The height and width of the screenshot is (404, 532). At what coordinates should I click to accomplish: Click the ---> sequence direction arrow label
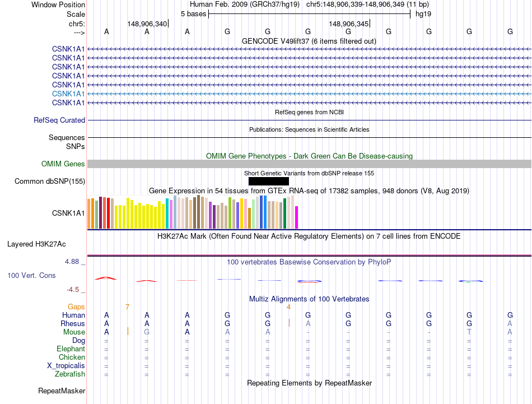click(x=79, y=32)
